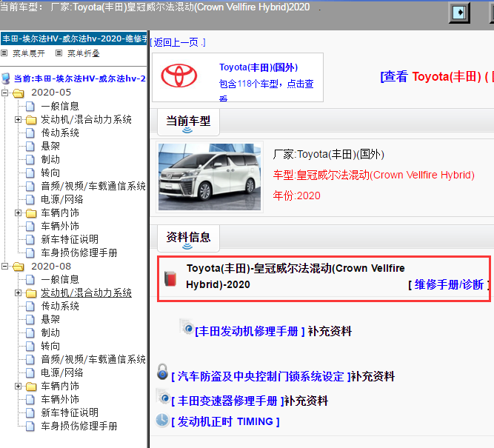This screenshot has width=494, height=448.
Task: Click 菜单折叠 to collapse all menus
Action: (84, 53)
